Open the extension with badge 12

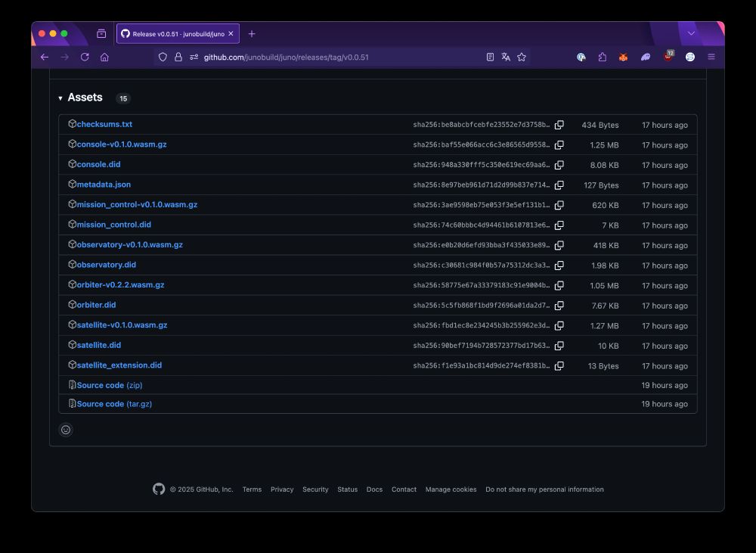tap(668, 56)
